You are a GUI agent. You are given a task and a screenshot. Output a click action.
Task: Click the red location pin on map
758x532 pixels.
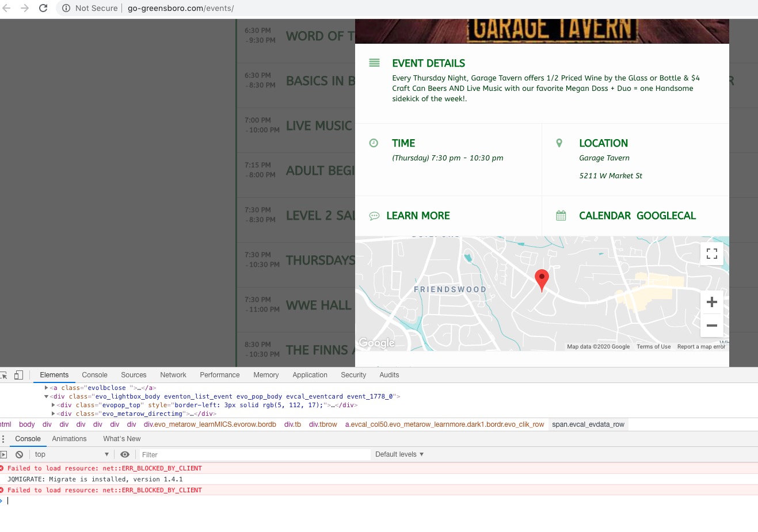coord(542,280)
